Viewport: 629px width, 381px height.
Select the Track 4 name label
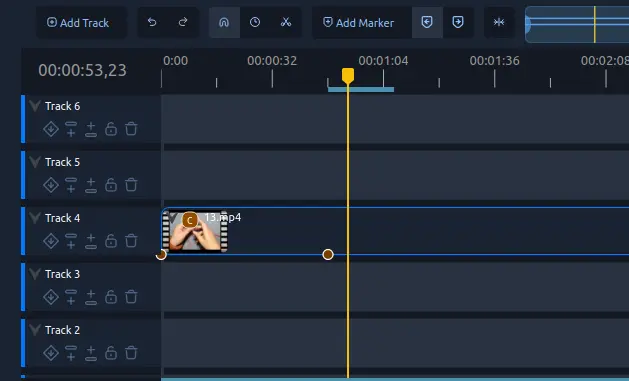tap(63, 218)
